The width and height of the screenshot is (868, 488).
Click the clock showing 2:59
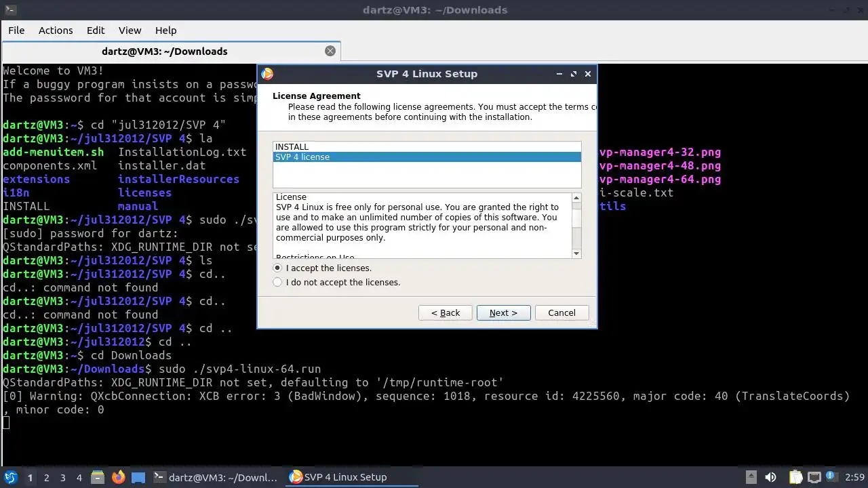click(x=855, y=477)
